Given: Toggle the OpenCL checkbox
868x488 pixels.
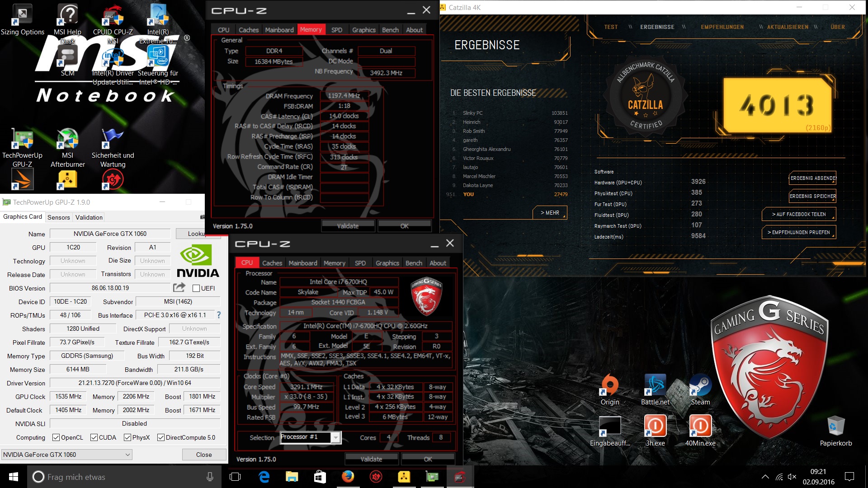Looking at the screenshot, I should 56,437.
